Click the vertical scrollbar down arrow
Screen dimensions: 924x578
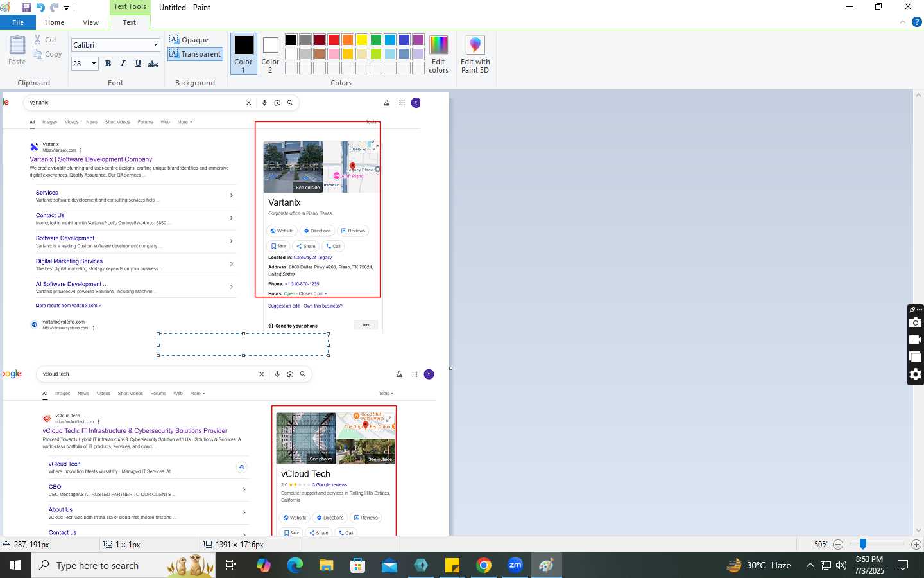click(x=918, y=530)
